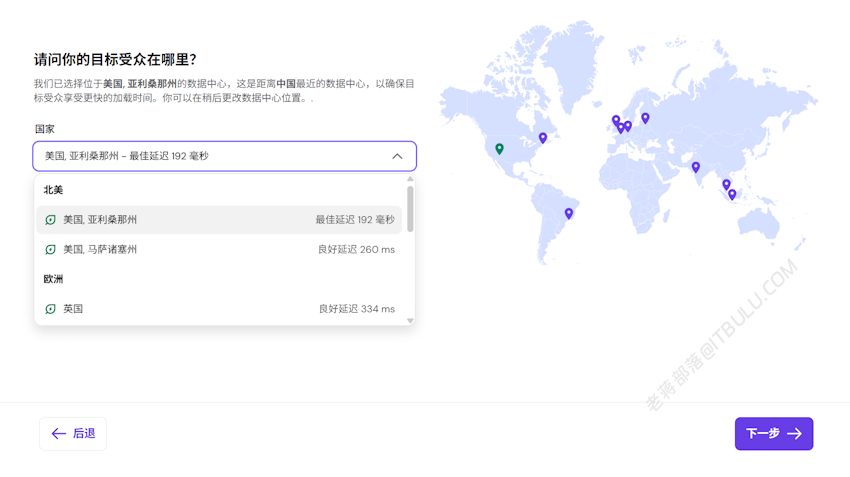Click the 最佳延迟 192 毫秒 text in list

coord(355,220)
